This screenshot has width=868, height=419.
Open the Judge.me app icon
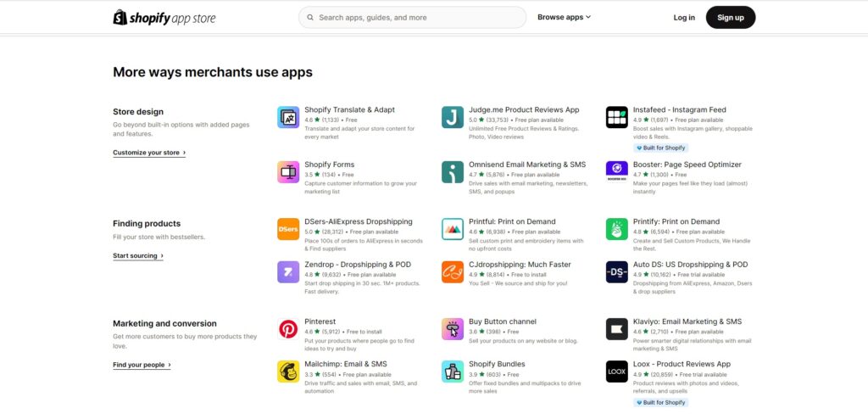tap(453, 118)
